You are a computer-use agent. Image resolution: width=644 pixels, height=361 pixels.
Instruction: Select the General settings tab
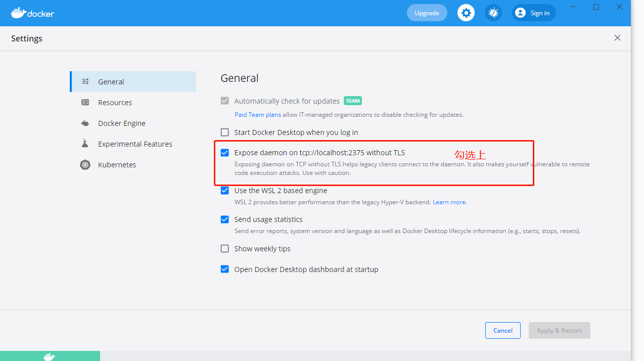pyautogui.click(x=133, y=81)
